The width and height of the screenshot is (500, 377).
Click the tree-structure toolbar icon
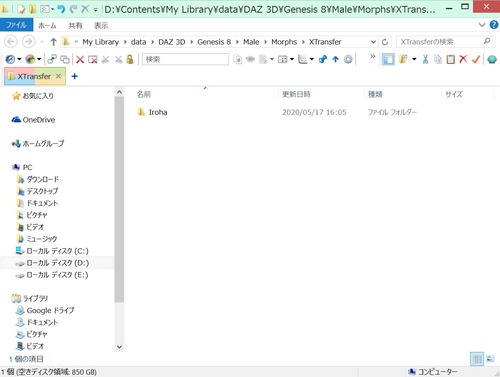click(x=302, y=59)
